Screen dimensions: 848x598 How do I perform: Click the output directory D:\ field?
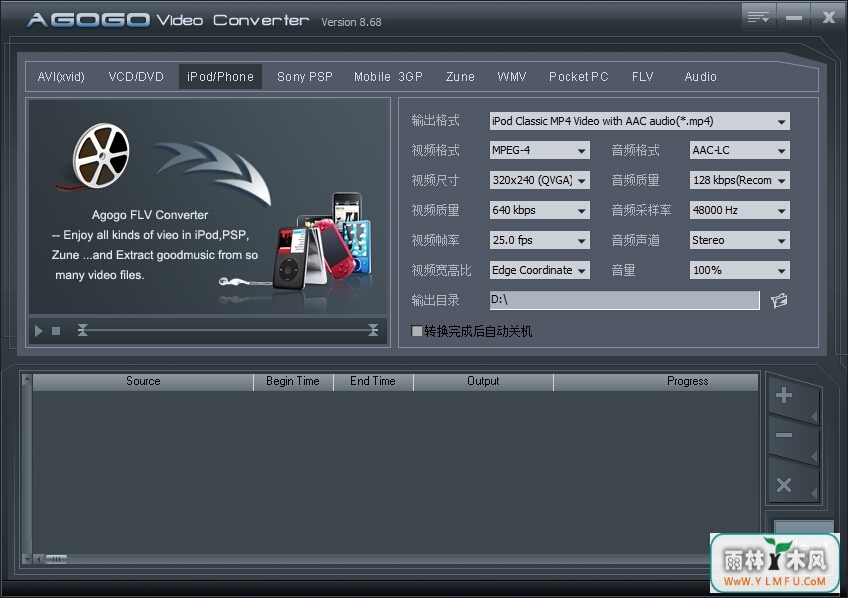[x=624, y=300]
